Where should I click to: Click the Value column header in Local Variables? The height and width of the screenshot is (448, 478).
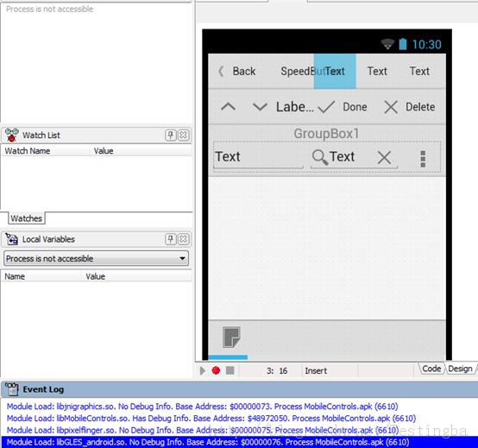click(137, 276)
